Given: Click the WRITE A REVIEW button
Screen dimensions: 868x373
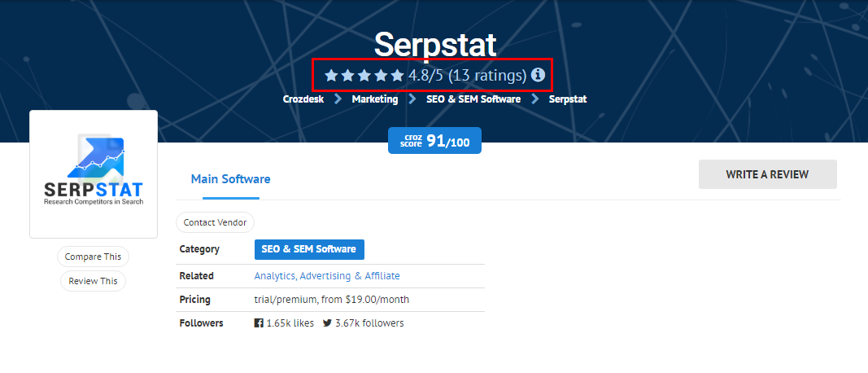Looking at the screenshot, I should [x=767, y=174].
